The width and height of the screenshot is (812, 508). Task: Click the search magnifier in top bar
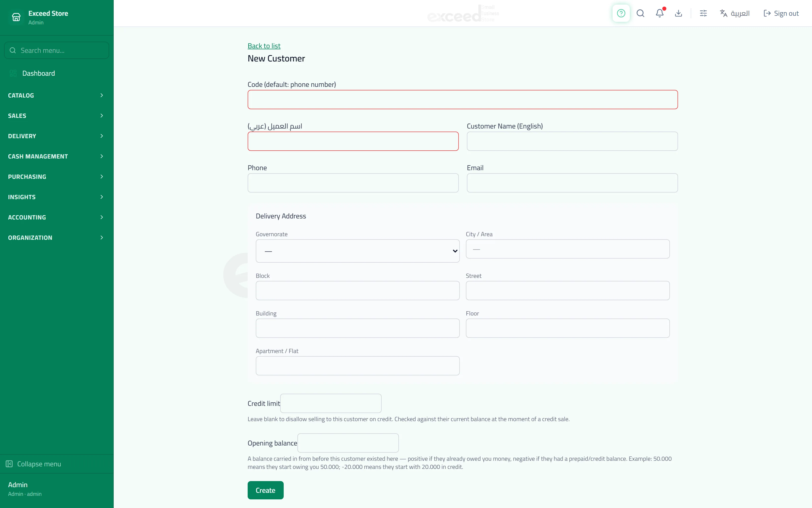click(x=640, y=13)
